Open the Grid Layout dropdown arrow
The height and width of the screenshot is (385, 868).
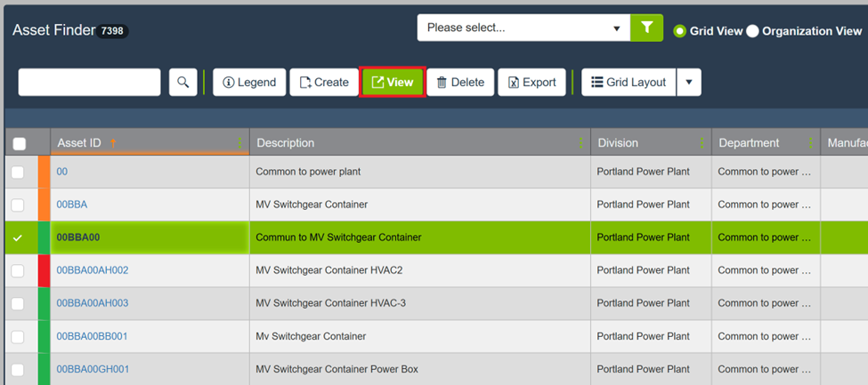click(x=689, y=82)
